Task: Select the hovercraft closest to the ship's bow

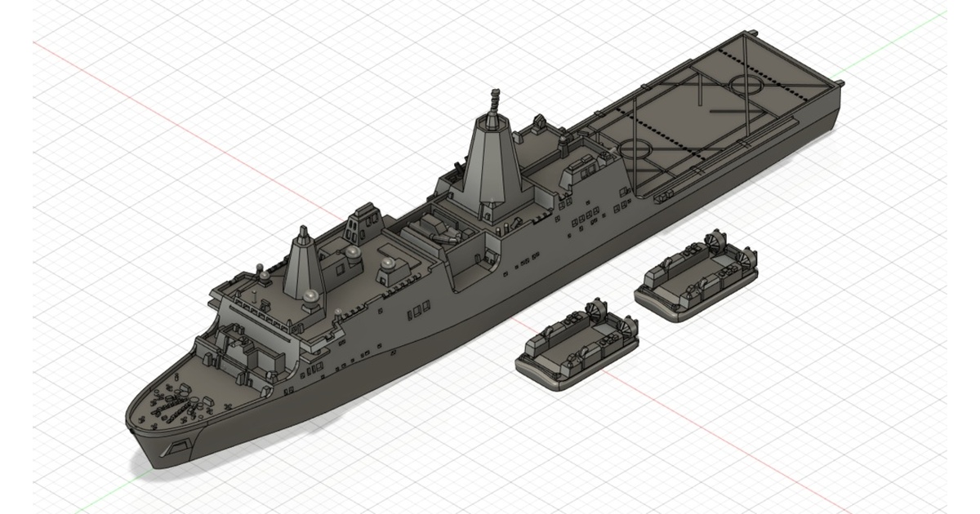Action: 576,345
